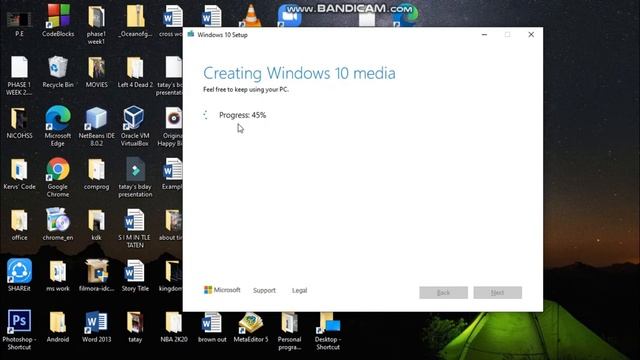The height and width of the screenshot is (360, 640).
Task: Launch MetaEditor 5 shortcut
Action: tap(251, 328)
